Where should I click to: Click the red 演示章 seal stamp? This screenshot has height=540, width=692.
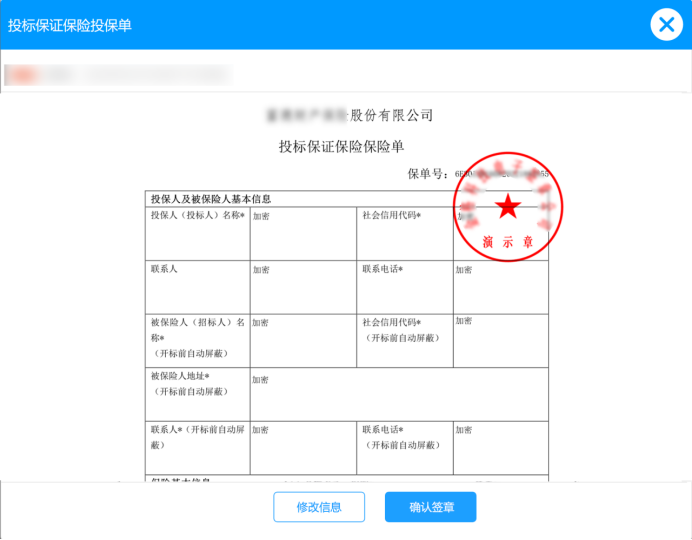[508, 207]
